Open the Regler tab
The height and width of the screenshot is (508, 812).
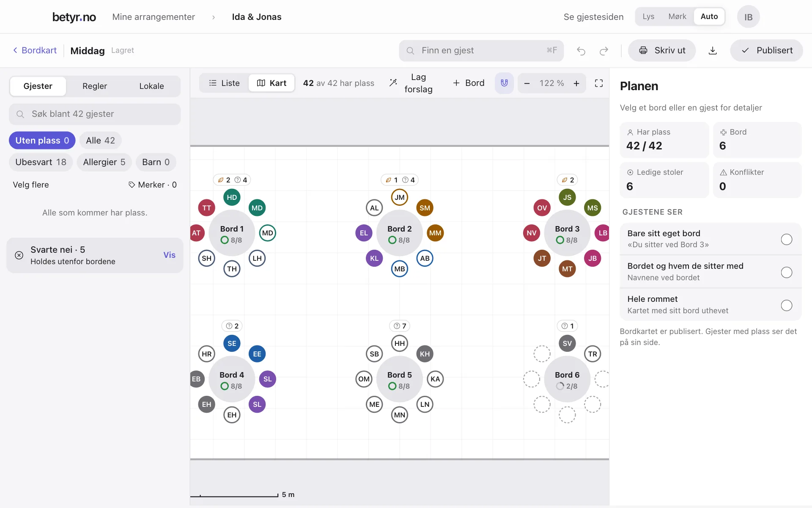95,86
